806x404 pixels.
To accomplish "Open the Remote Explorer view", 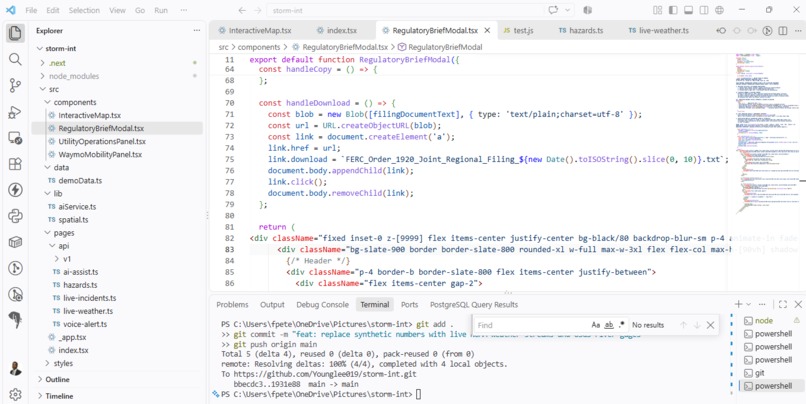I will click(x=15, y=138).
